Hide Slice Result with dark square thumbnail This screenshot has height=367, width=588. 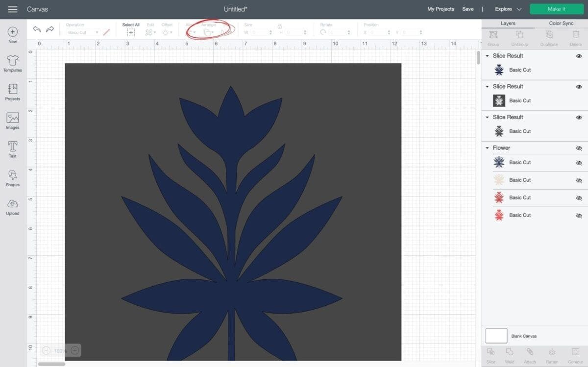coord(579,87)
